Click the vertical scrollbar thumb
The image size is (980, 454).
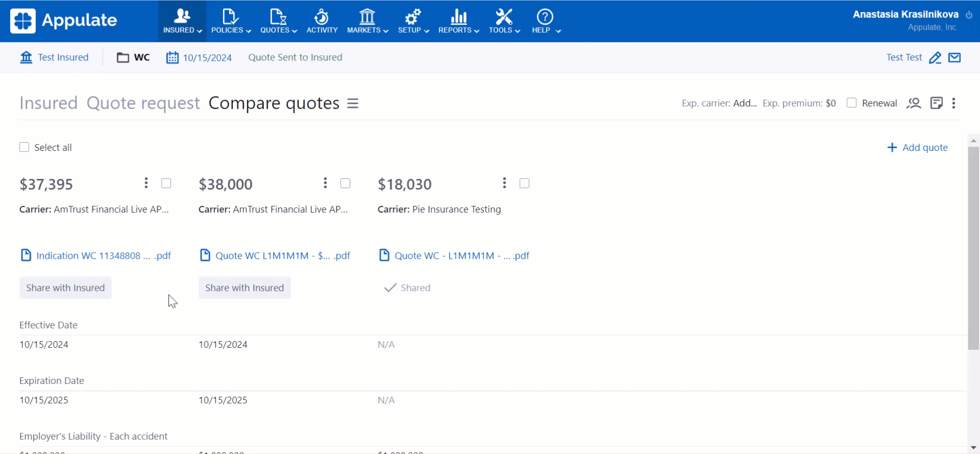973,245
